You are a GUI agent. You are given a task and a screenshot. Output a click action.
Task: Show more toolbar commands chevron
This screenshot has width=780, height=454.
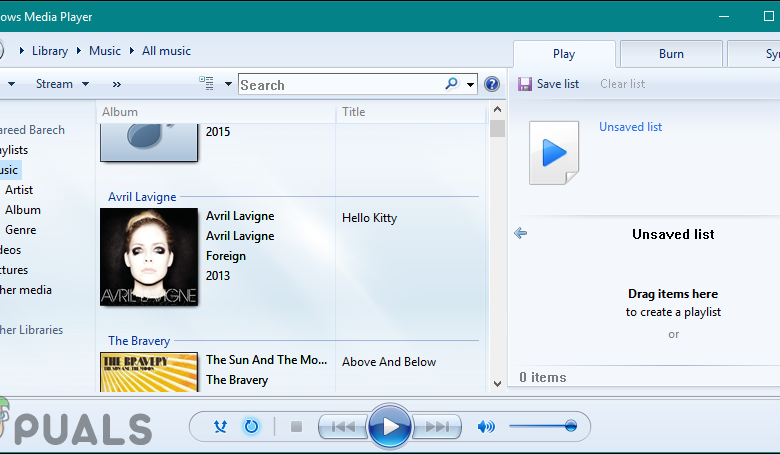[116, 85]
